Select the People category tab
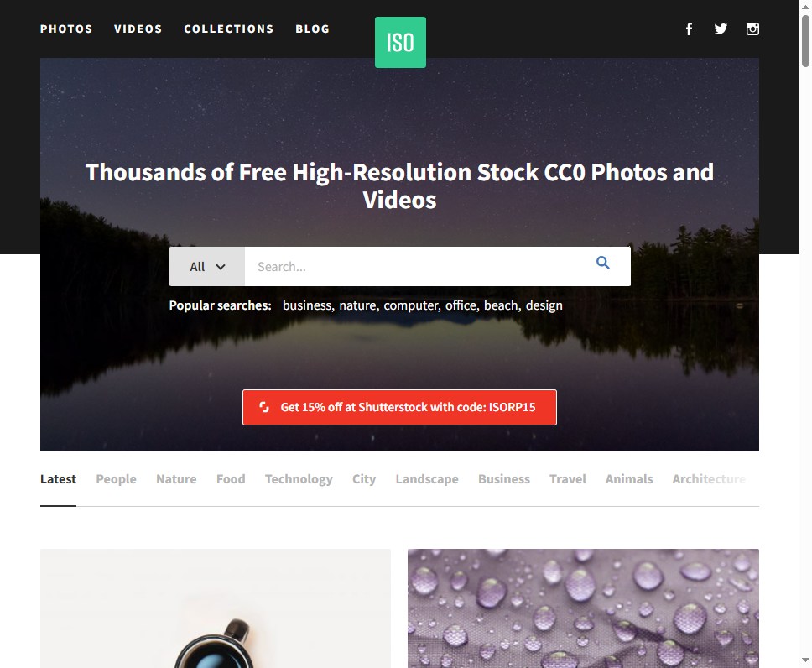812x668 pixels. (116, 479)
